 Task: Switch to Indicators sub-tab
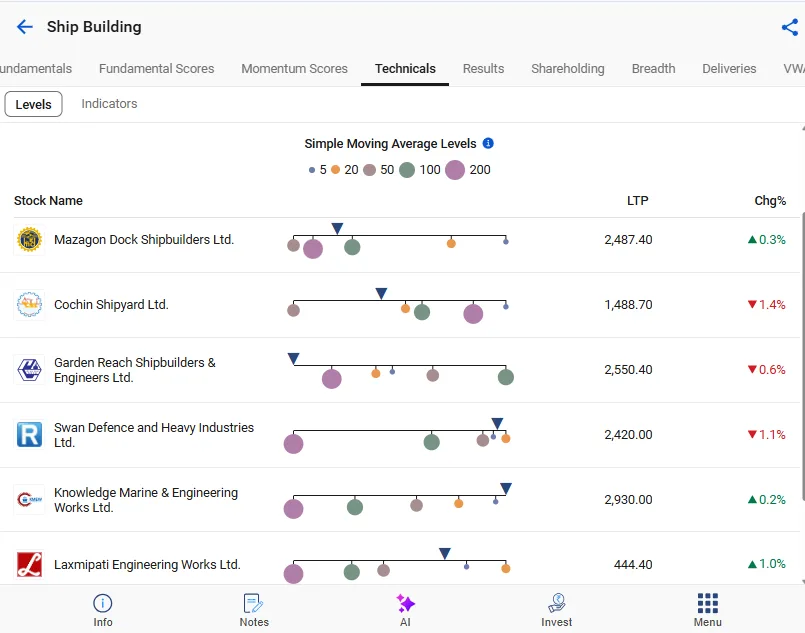click(x=109, y=104)
